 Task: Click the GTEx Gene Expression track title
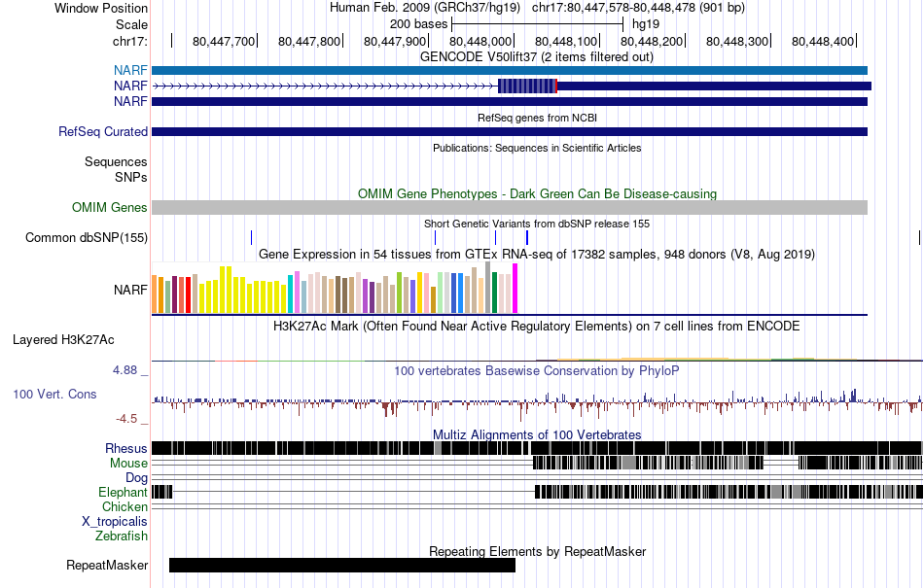537,255
